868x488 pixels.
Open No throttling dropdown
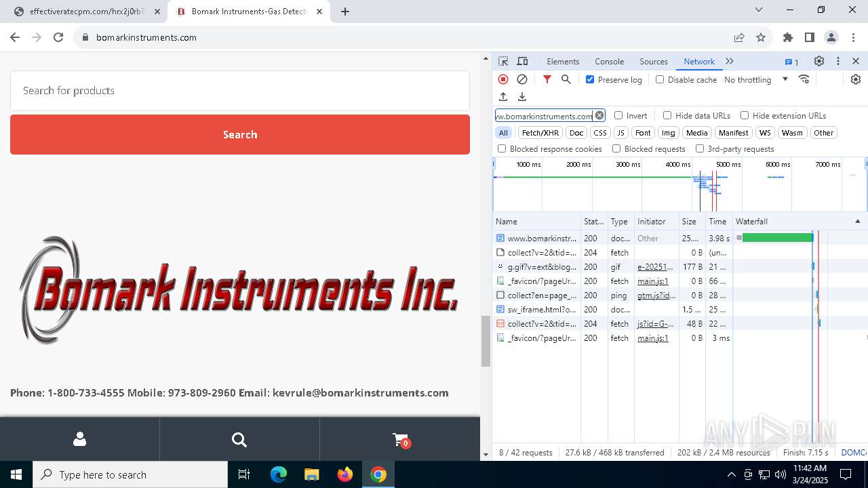tap(756, 79)
